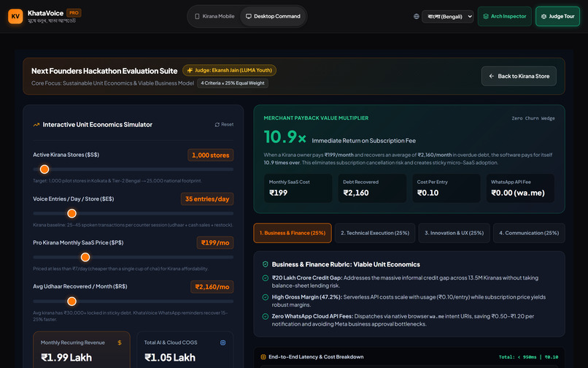Click the Cost Per Entry ₹0.10 card
588x368 pixels.
tap(446, 188)
